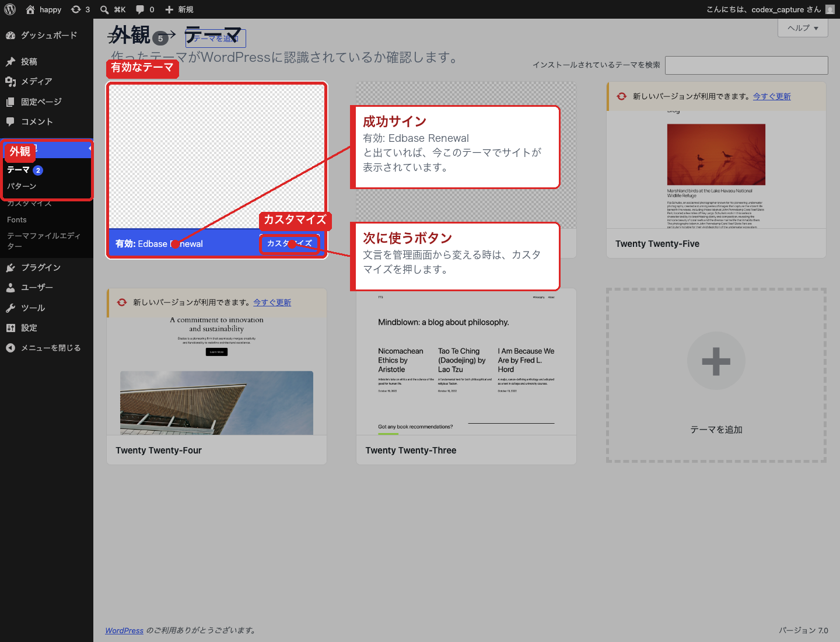Open the Twenty Twenty-Three theme thumbnail
Screen dimensions: 840x642
click(466, 362)
